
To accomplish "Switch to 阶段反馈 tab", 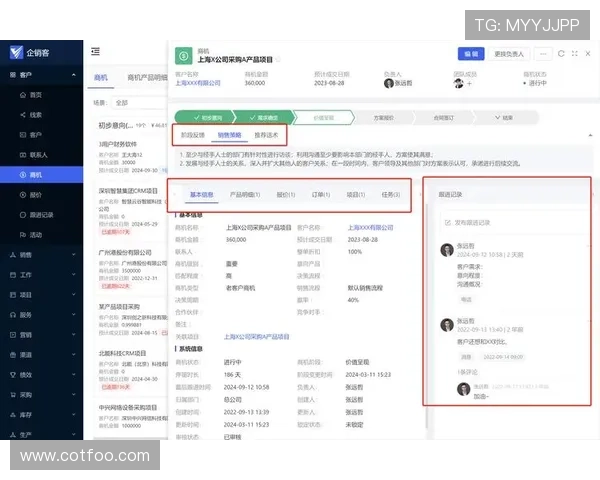I will [192, 135].
